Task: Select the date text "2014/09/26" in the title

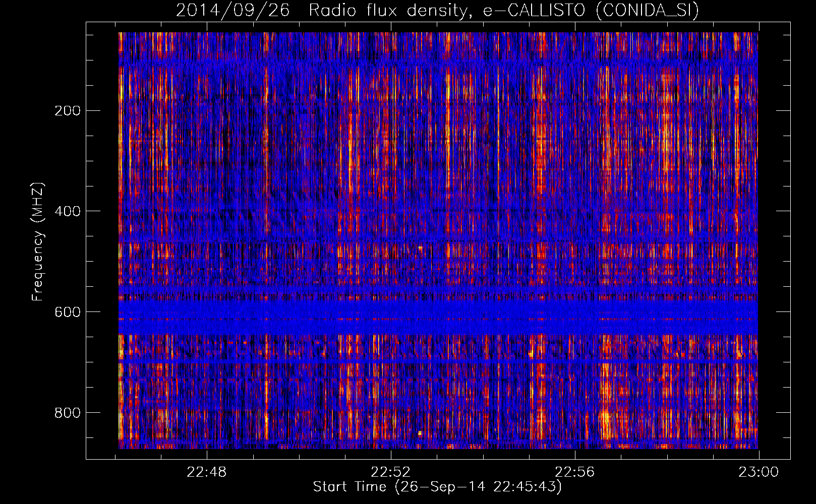Action: coord(233,11)
